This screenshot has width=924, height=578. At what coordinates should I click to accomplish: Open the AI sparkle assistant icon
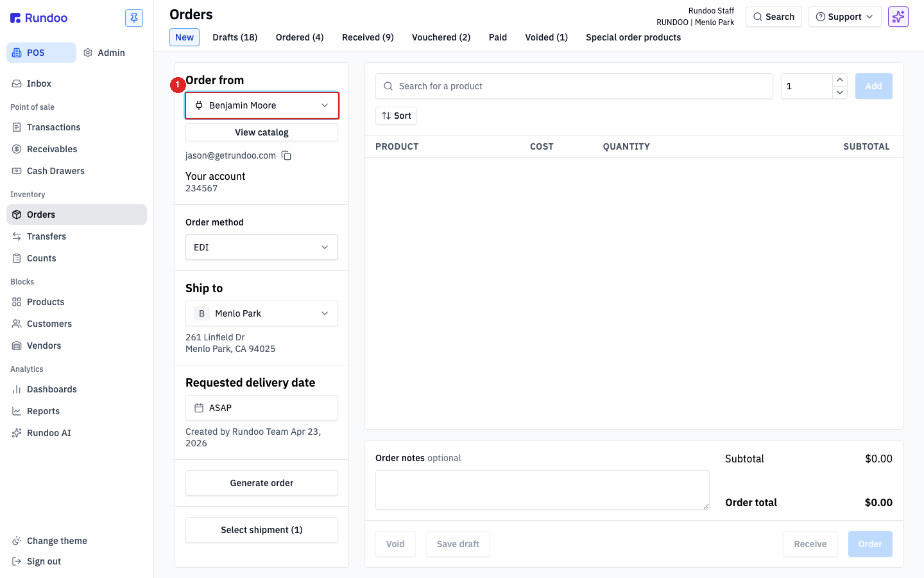click(x=898, y=17)
